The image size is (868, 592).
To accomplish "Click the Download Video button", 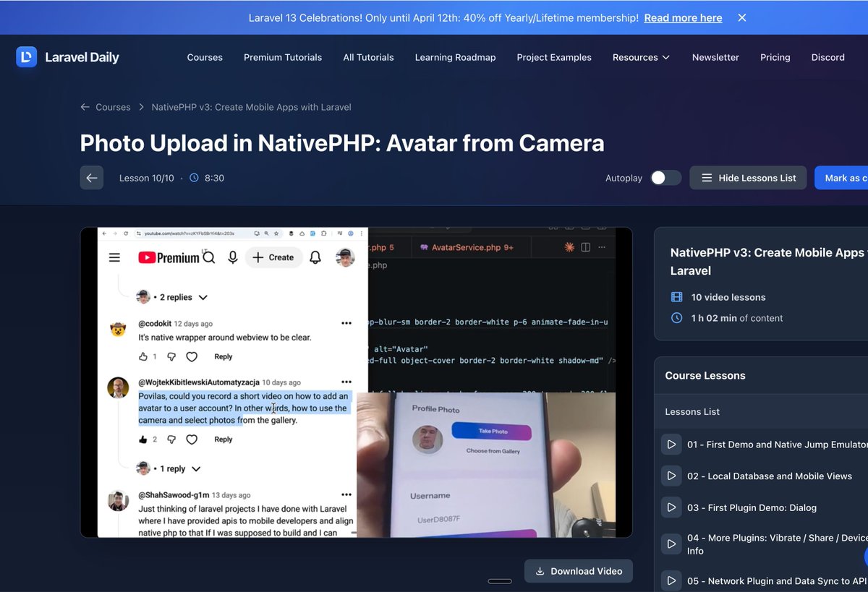I will coord(579,571).
